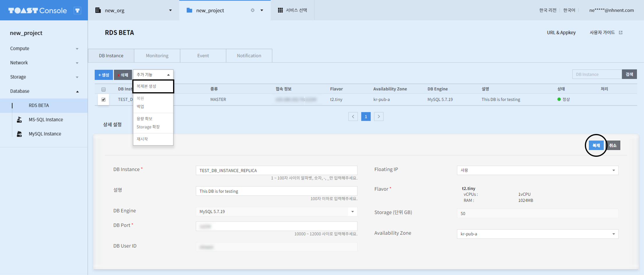Click the new_project folder icon
Viewport: 644px width, 275px height.
tap(189, 10)
